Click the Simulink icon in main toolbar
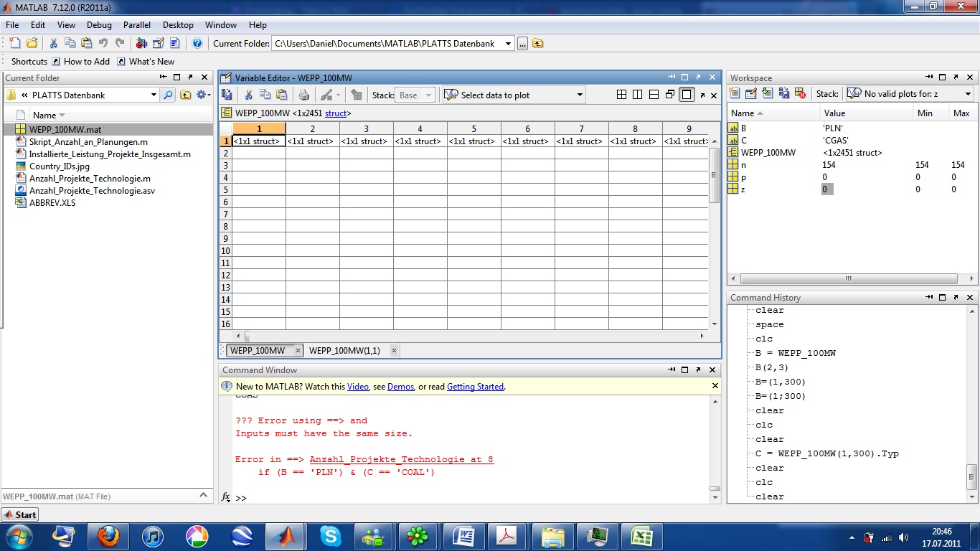The height and width of the screenshot is (551, 980). [x=141, y=43]
